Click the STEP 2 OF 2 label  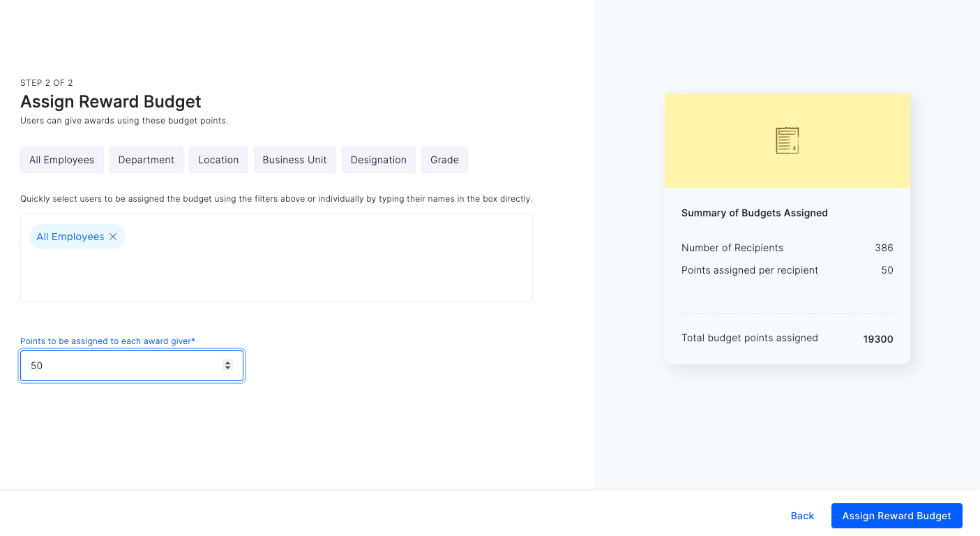click(47, 83)
